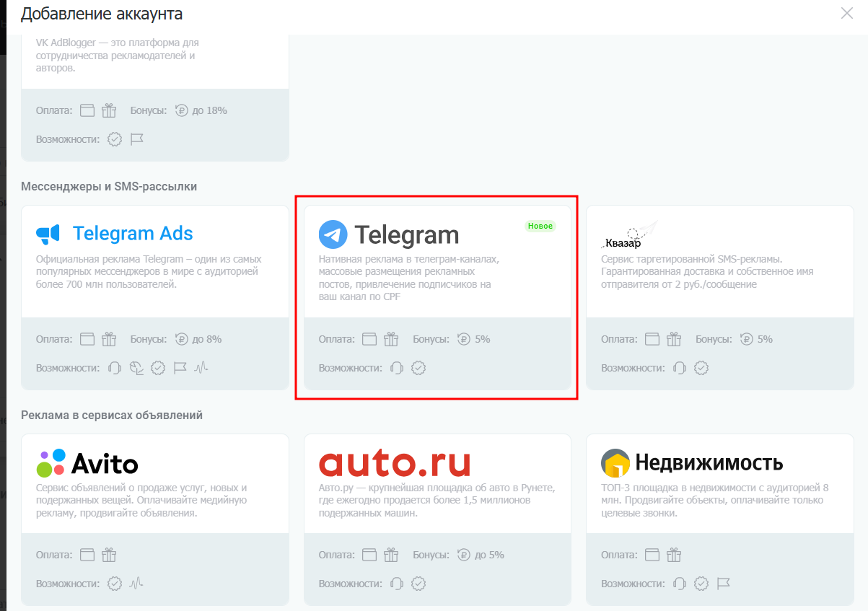Screen dimensions: 868x611
Task: Click the flag icon in Telegram Ads card
Action: (x=180, y=368)
